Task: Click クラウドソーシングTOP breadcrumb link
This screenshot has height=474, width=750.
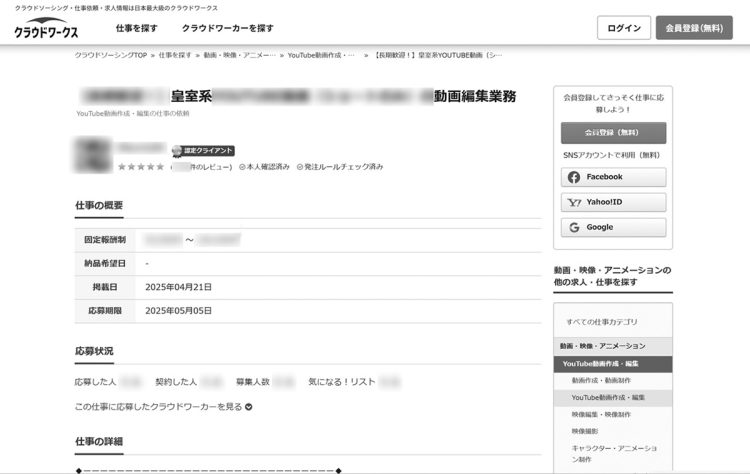Action: (x=111, y=55)
